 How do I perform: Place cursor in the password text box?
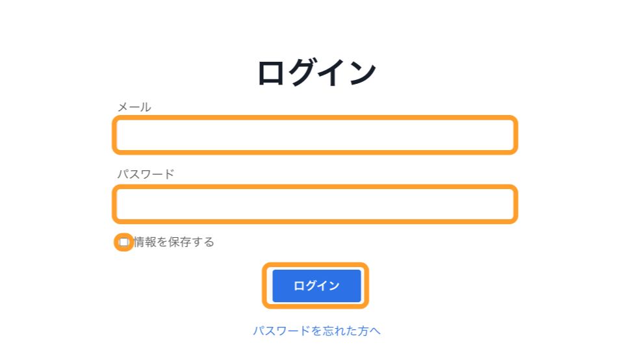point(315,204)
